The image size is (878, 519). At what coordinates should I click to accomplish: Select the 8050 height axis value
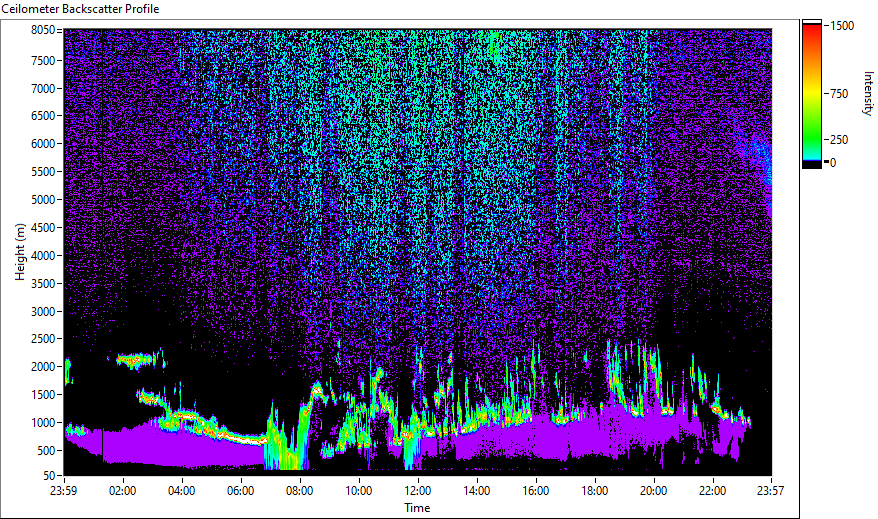[43, 30]
